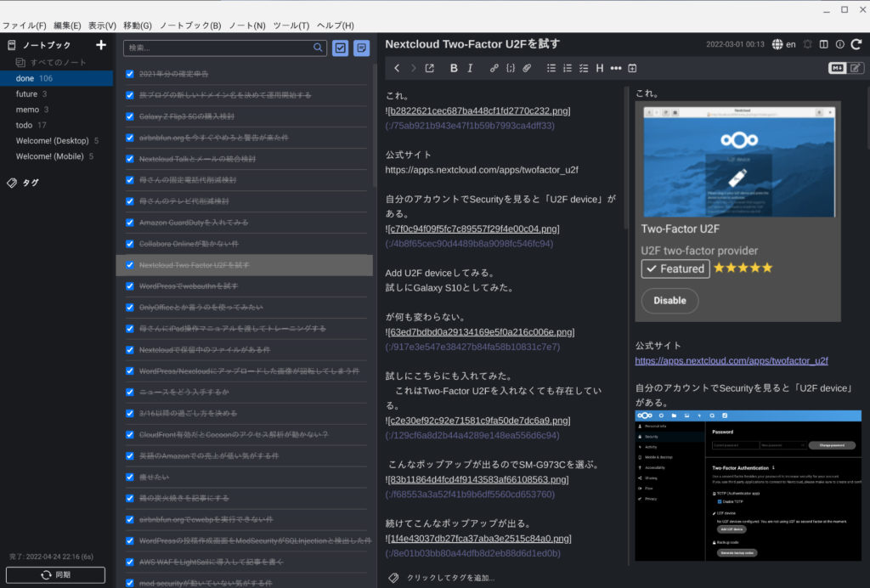Uncheck the 'Galaxy Z Flip3 5Gの購入検討' to-do
The width and height of the screenshot is (870, 588).
130,116
